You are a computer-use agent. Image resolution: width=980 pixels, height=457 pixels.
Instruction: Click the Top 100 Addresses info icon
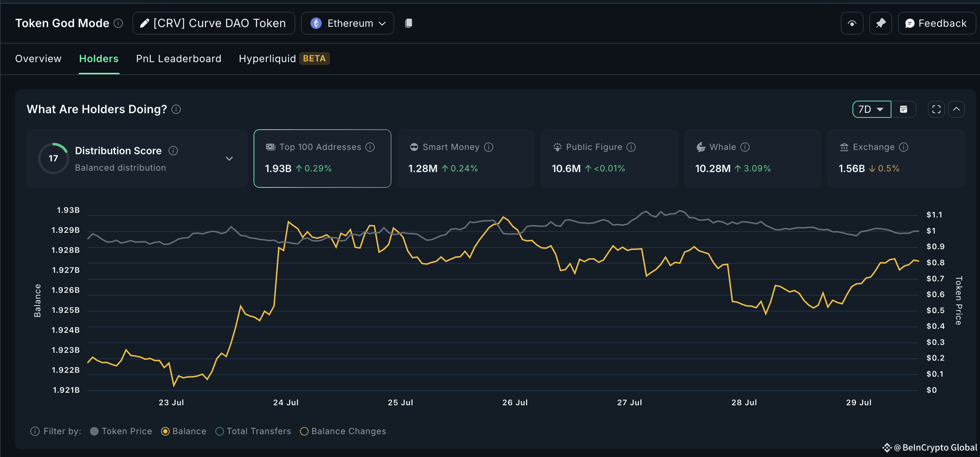point(370,147)
